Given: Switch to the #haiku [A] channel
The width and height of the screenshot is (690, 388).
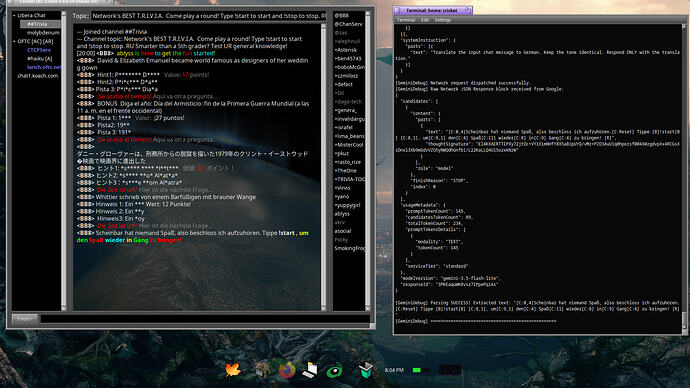Looking at the screenshot, I should pyautogui.click(x=39, y=59).
